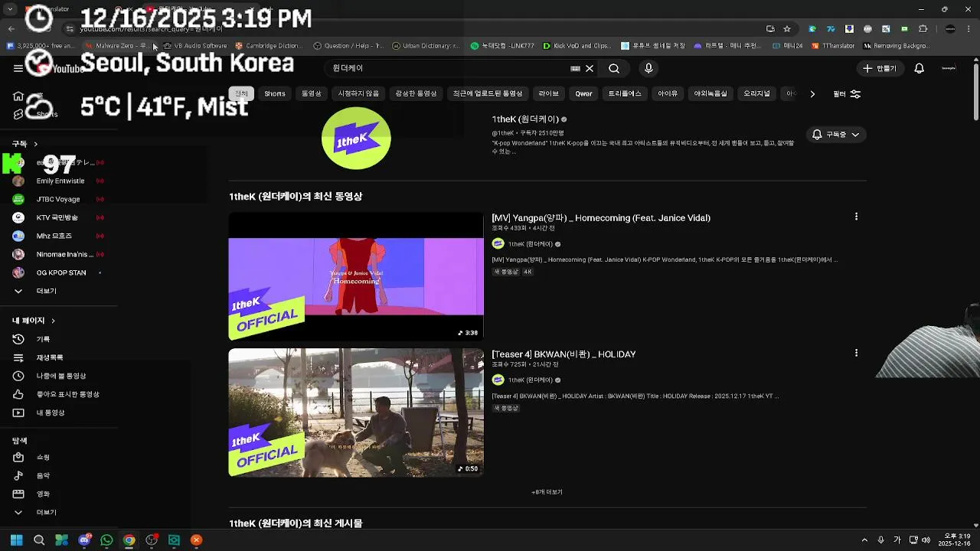This screenshot has height=551, width=980.
Task: Open the Cambridge Dictionary bookmark
Action: pos(269,46)
